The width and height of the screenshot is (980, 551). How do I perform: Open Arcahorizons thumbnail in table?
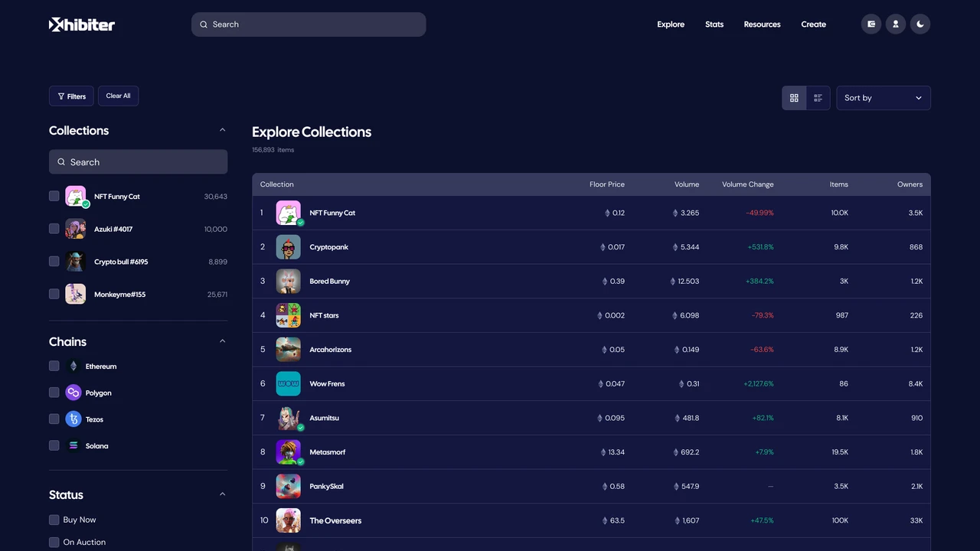(289, 350)
